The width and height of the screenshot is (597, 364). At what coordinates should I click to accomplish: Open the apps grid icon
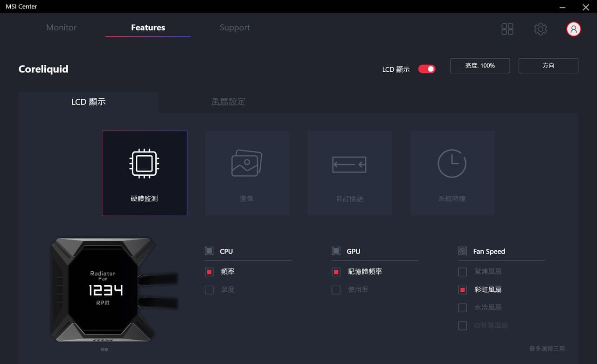(507, 29)
